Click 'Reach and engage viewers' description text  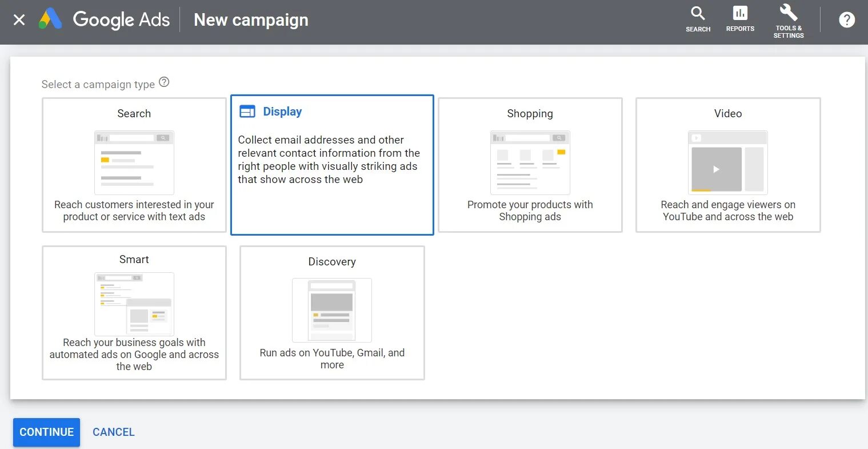(x=728, y=210)
